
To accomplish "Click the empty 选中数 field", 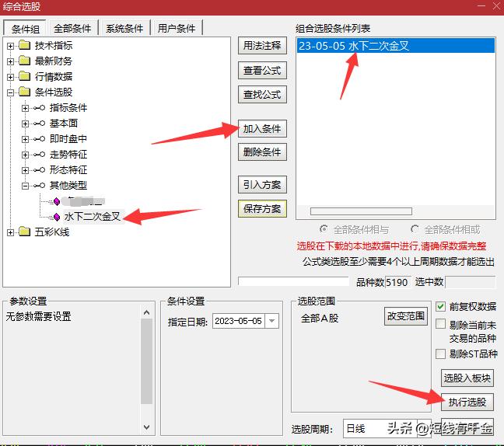I will [470, 282].
